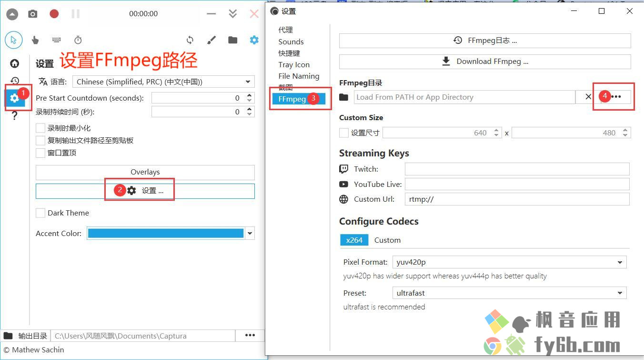644x360 pixels.
Task: Toggle the elapsed timer stopwatch icon
Action: click(78, 40)
